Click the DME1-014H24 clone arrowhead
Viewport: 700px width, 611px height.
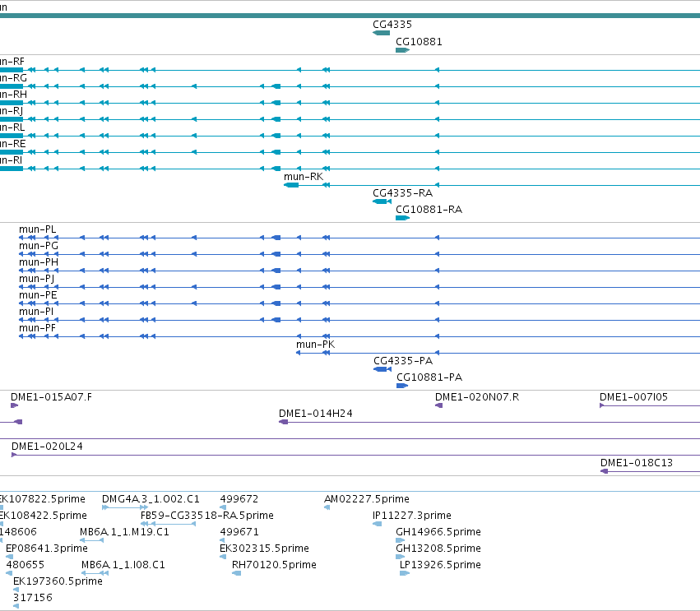(x=284, y=422)
